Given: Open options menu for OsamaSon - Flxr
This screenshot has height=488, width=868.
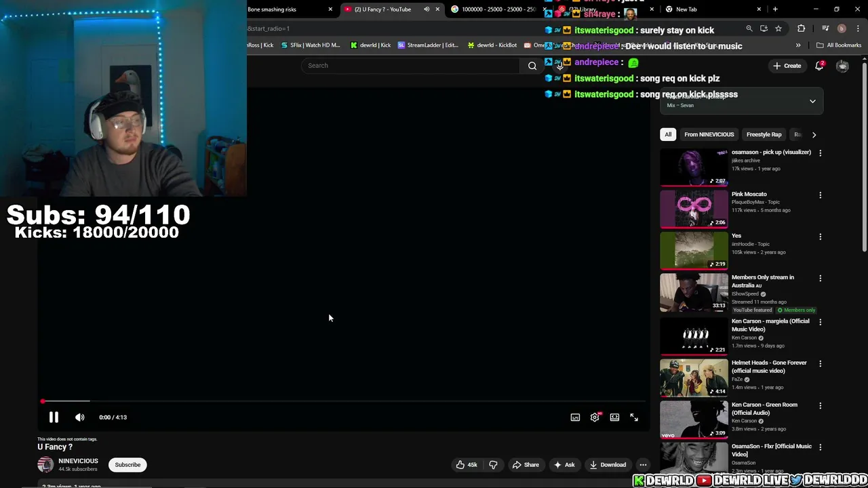Looking at the screenshot, I should coord(820,447).
